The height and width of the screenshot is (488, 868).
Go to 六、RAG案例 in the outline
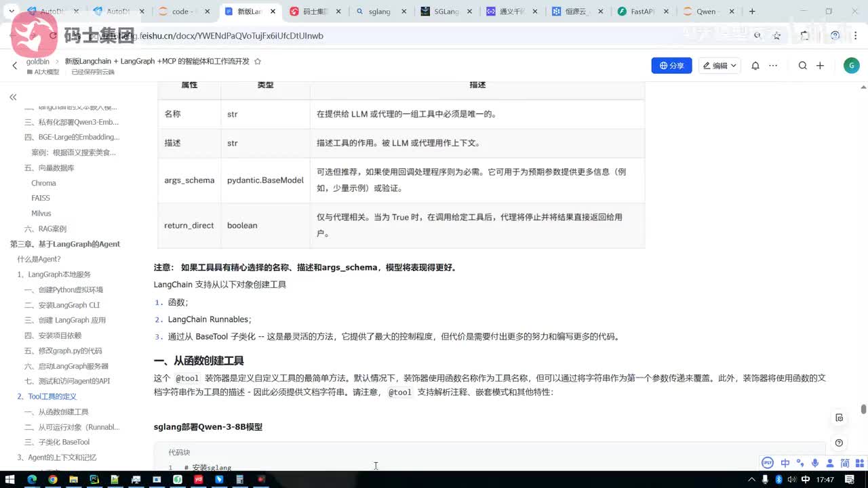point(45,228)
